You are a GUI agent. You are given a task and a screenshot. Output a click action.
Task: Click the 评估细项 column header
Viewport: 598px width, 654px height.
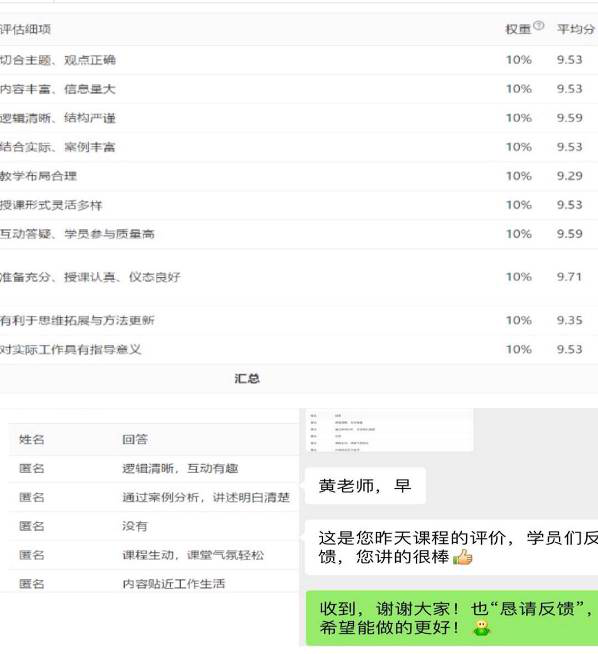pyautogui.click(x=25, y=29)
